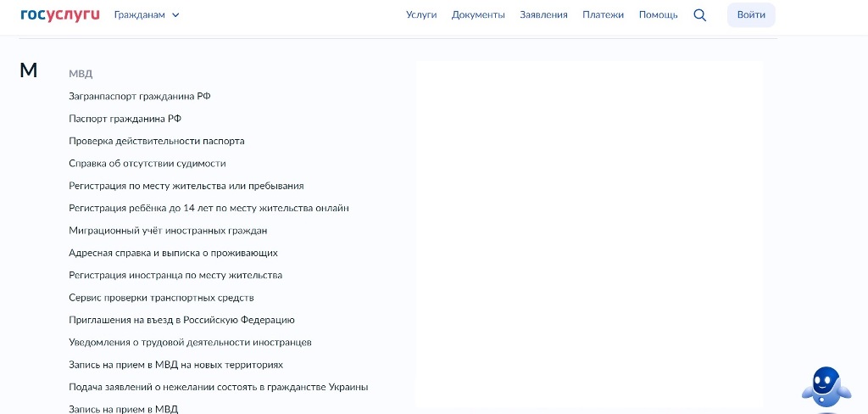Screen dimensions: 868x414
Task: Open the Услуги menu
Action: pyautogui.click(x=421, y=14)
